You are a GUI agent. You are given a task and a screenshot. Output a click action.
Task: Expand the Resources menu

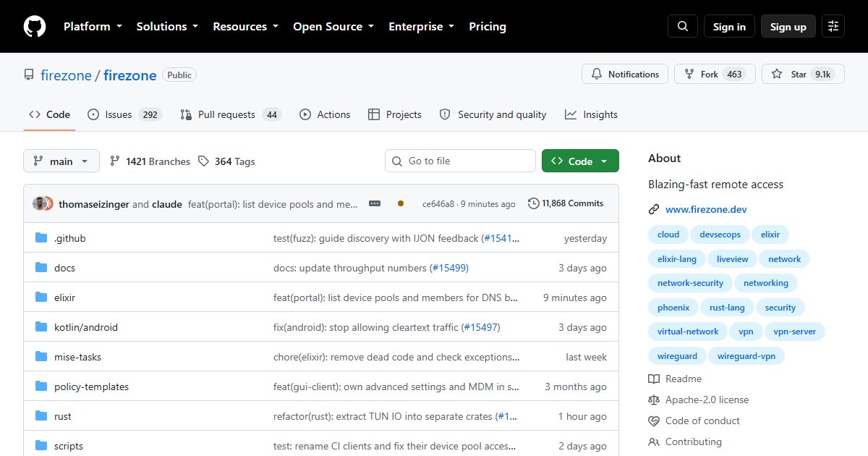(245, 27)
